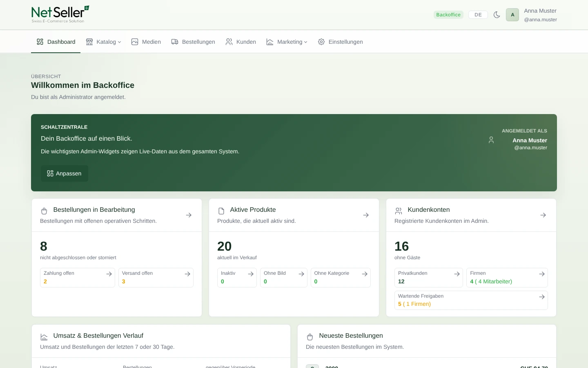588x368 pixels.
Task: Click the number 8 order count
Action: [x=44, y=246]
